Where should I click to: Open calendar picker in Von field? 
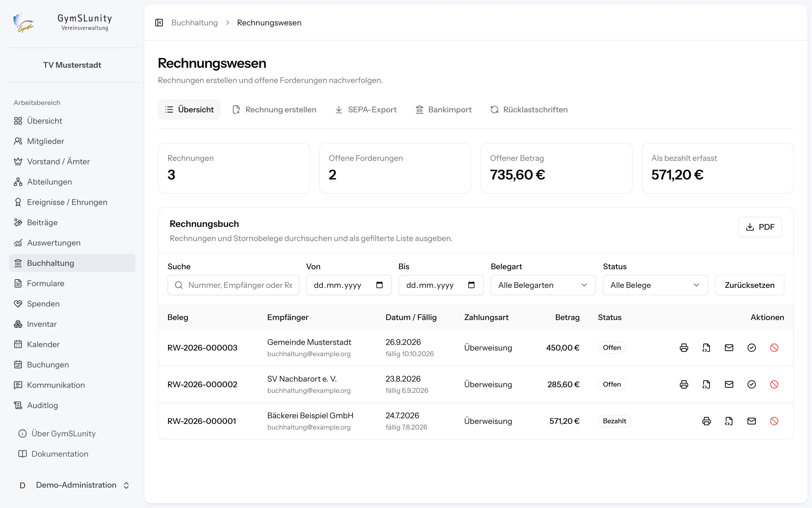point(379,285)
